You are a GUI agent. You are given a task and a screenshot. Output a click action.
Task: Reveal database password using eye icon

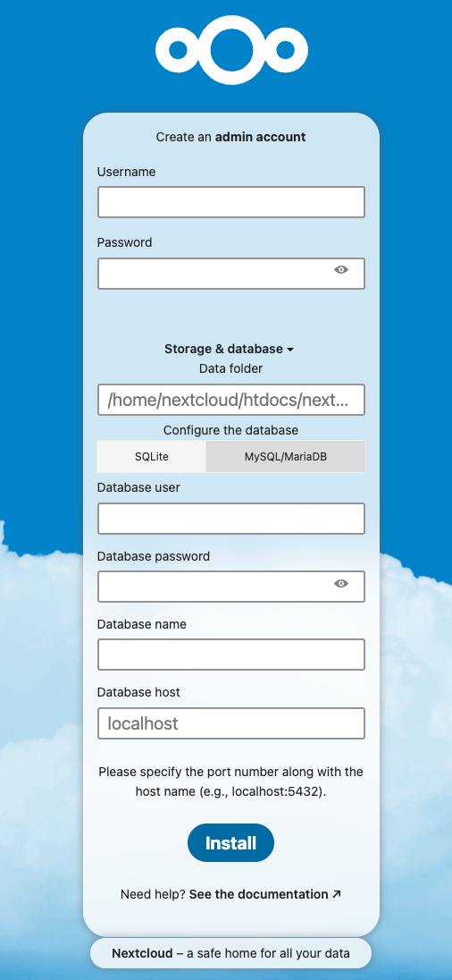341,583
